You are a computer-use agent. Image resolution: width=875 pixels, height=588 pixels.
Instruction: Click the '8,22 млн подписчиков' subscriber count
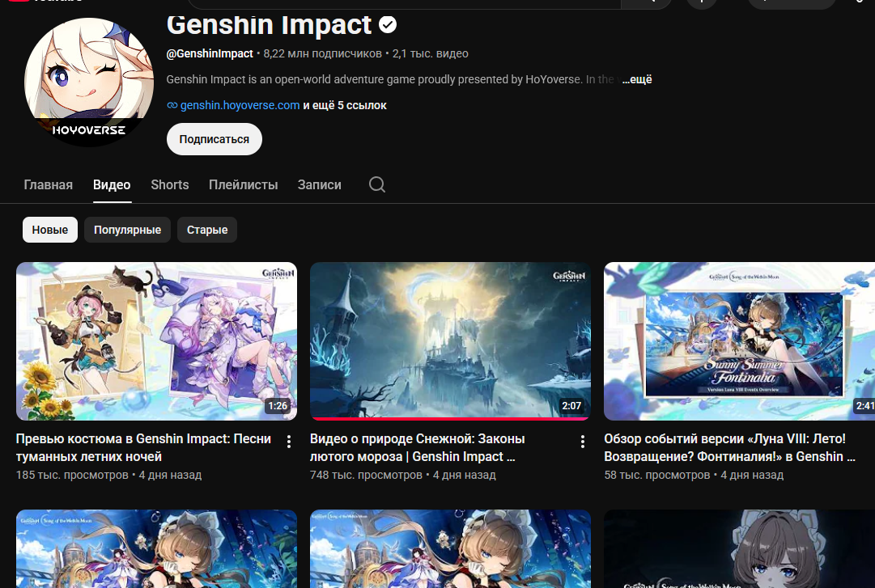[x=322, y=53]
